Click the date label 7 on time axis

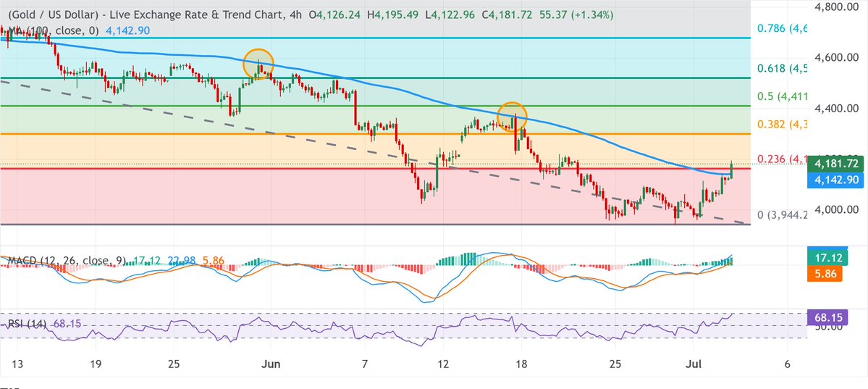click(366, 364)
